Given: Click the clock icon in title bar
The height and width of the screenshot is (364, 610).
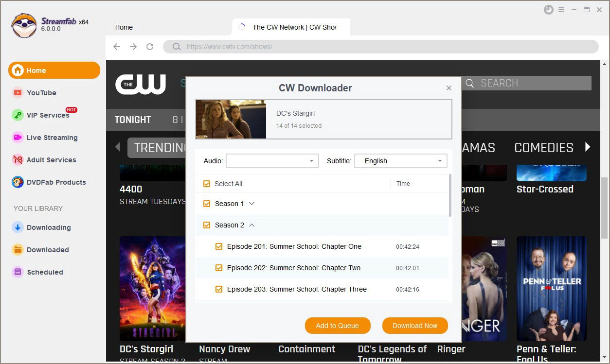Looking at the screenshot, I should (549, 10).
